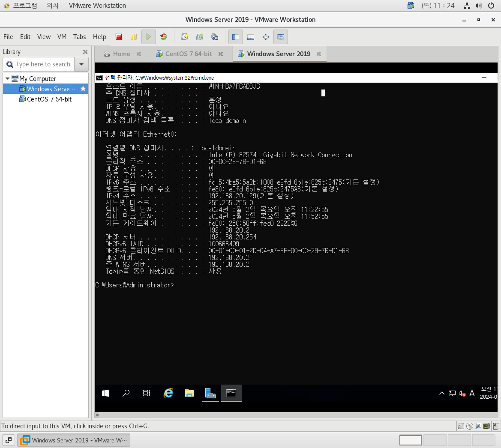Power on the VM with green play button

coord(149,37)
